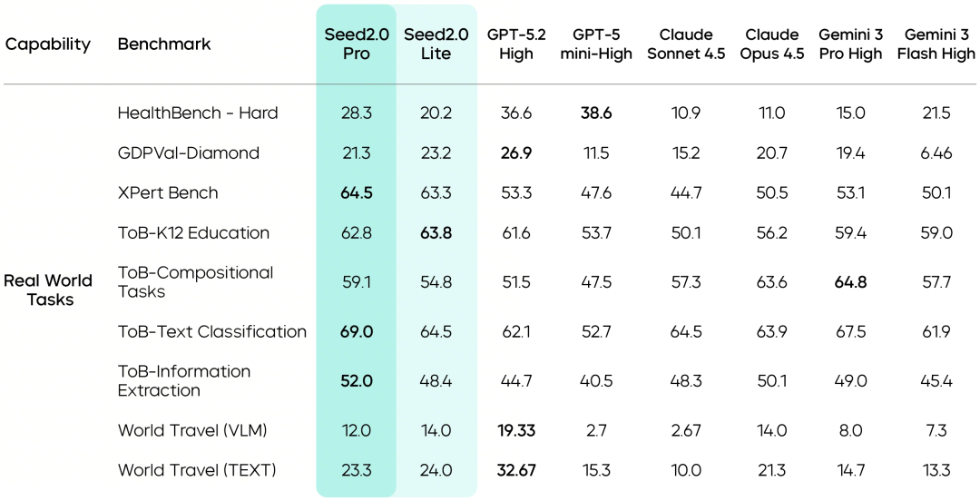
Task: Click the bold 32.67 World Travel score
Action: coord(516,470)
